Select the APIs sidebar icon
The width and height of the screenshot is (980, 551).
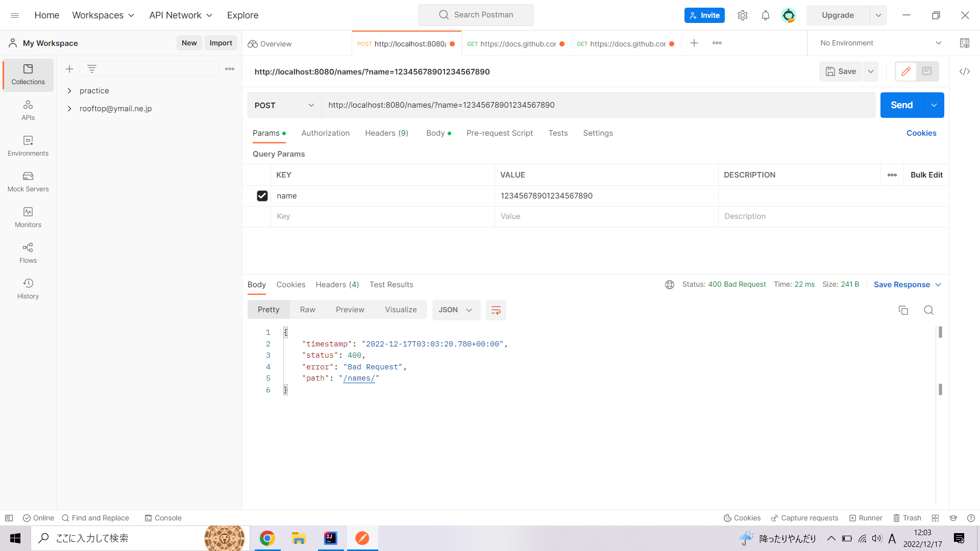click(x=28, y=110)
